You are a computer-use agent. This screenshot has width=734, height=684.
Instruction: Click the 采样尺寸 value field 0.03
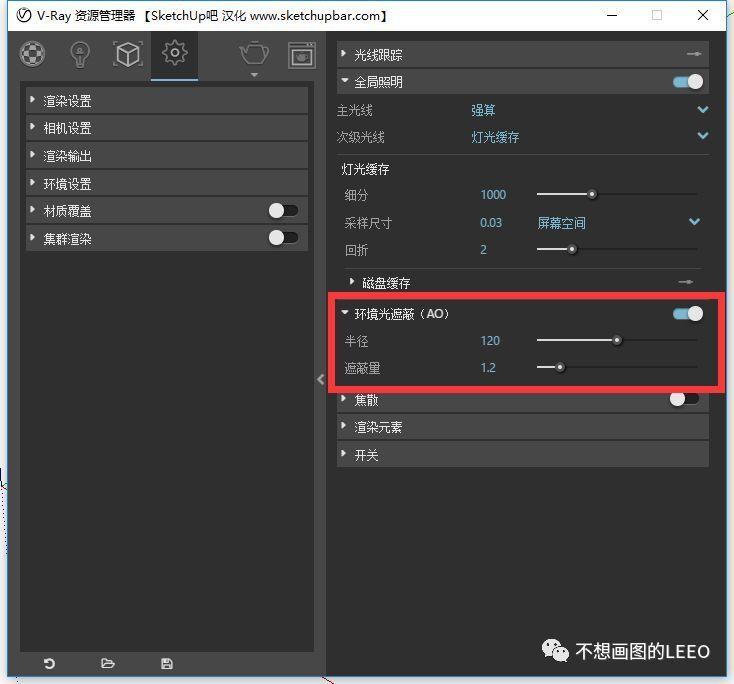coord(491,222)
